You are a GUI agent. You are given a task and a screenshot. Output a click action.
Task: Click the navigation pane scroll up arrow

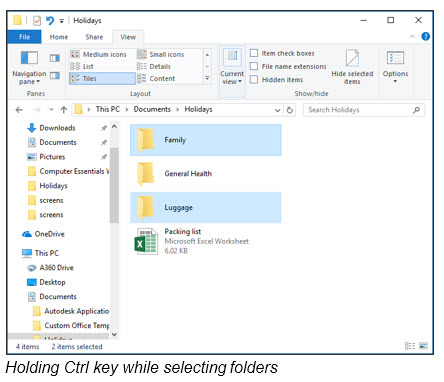[114, 127]
